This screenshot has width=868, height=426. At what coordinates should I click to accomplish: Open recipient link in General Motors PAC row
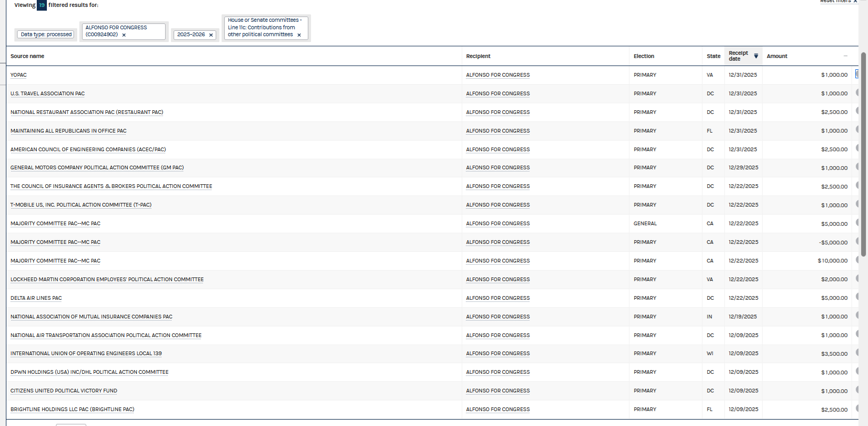[x=498, y=168]
